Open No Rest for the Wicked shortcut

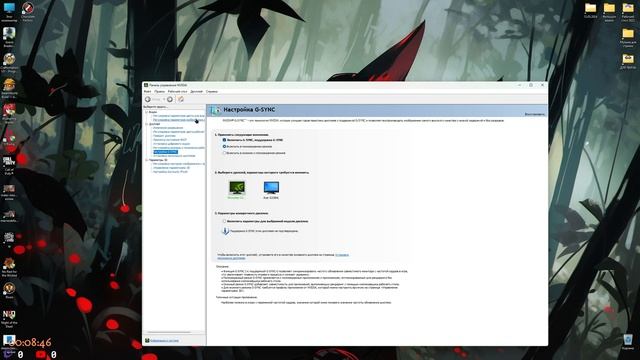coord(9,267)
